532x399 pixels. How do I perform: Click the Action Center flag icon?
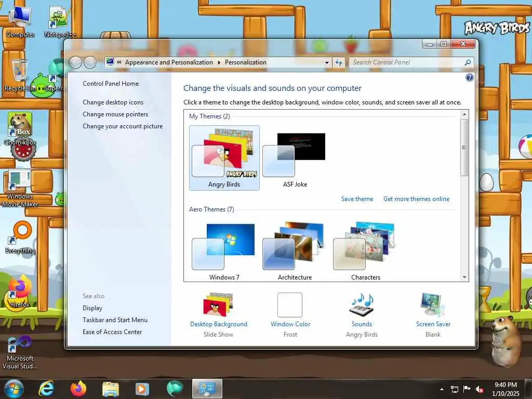[x=467, y=389]
